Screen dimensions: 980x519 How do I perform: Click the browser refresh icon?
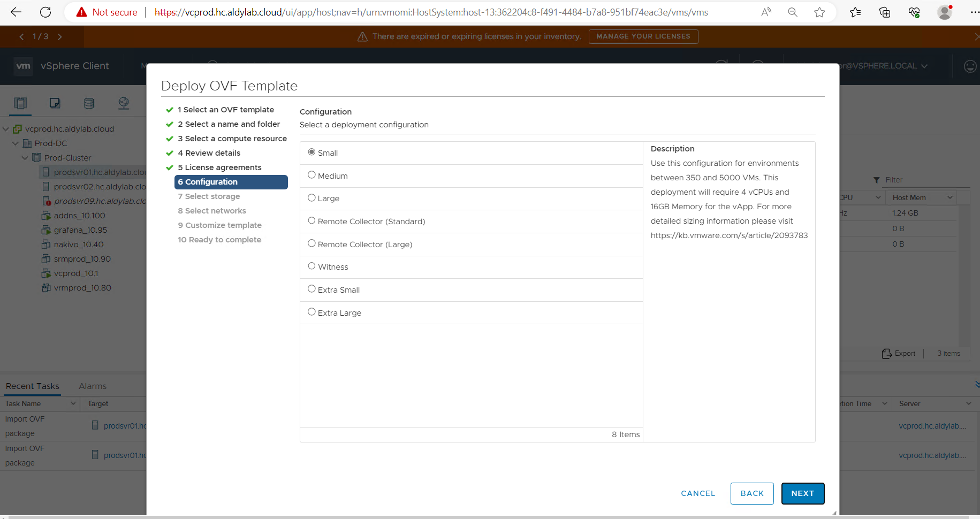[x=46, y=12]
